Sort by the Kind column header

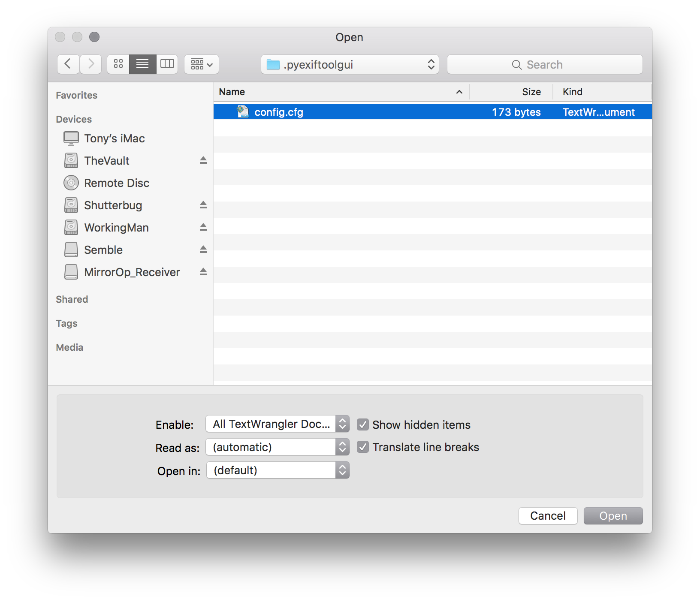602,92
